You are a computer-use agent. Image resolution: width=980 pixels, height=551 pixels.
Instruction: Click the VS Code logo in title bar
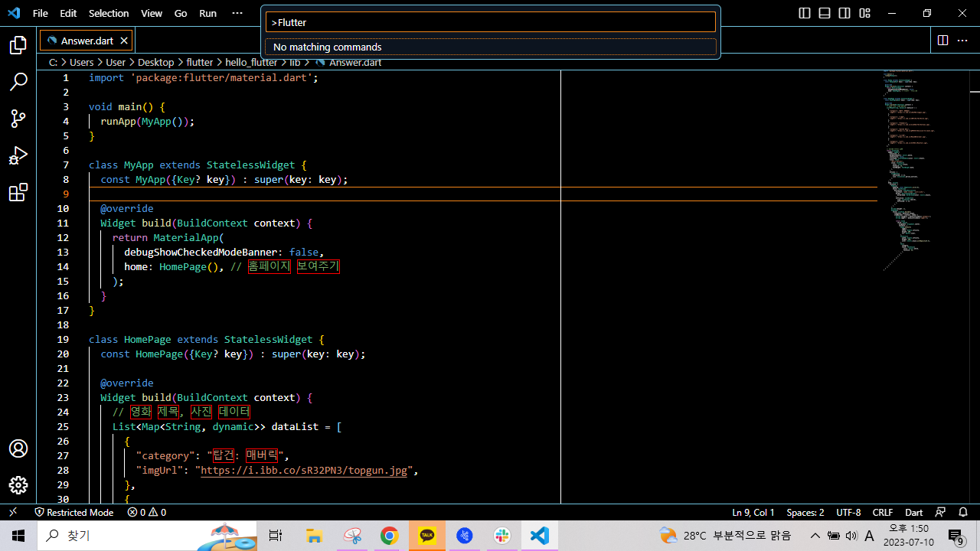point(14,13)
